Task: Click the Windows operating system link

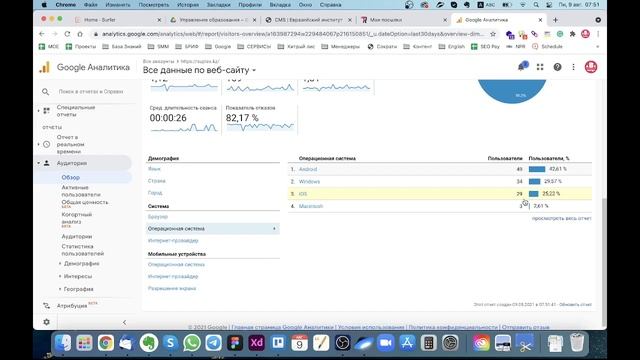Action: (309, 181)
